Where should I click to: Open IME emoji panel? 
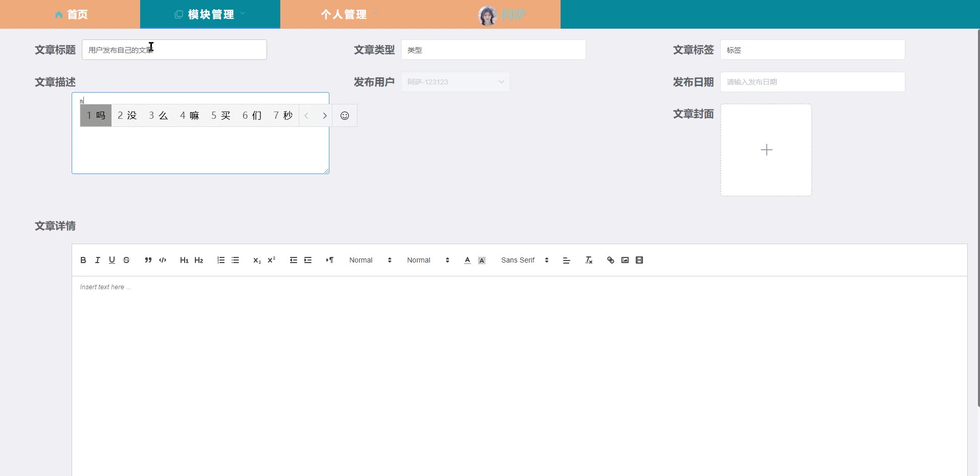(x=345, y=116)
